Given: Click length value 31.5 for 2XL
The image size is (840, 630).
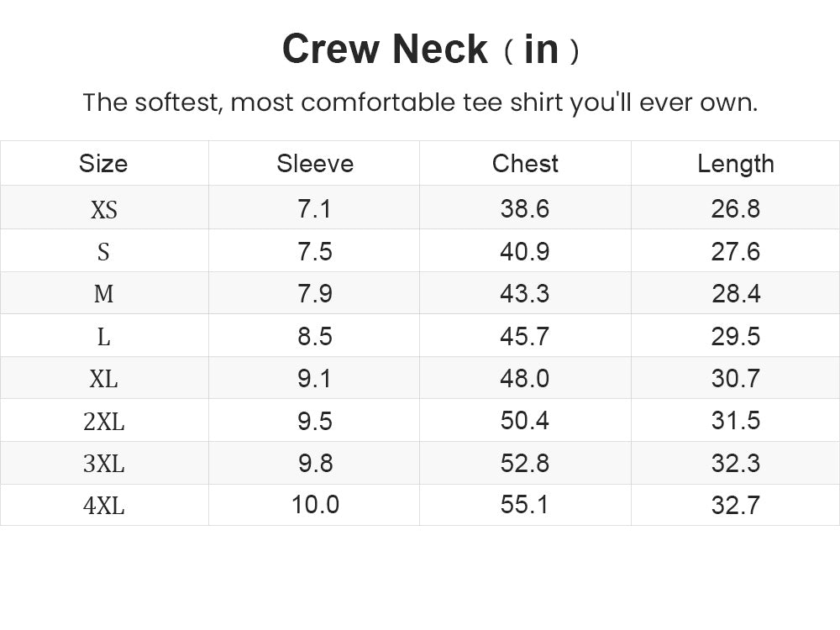Looking at the screenshot, I should pos(736,421).
